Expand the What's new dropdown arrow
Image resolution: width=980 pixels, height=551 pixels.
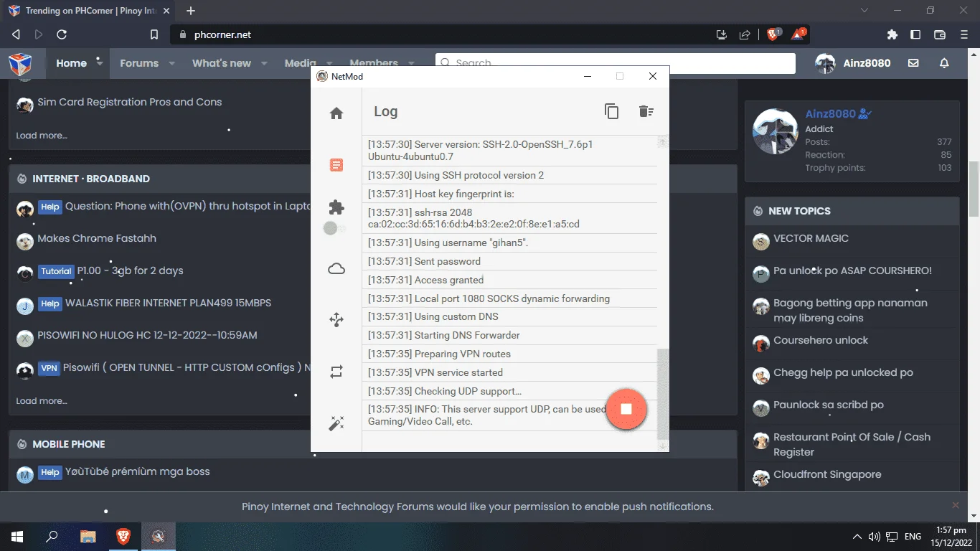(x=264, y=63)
